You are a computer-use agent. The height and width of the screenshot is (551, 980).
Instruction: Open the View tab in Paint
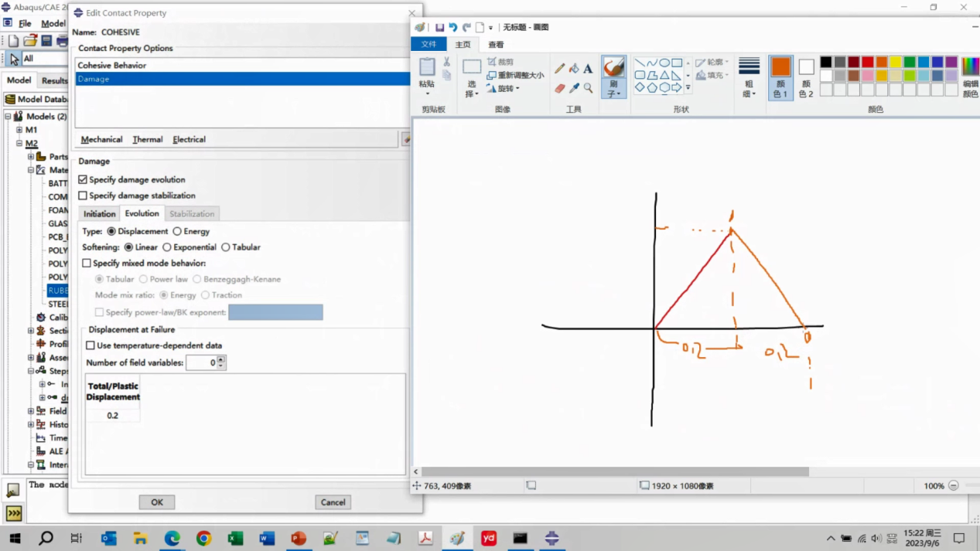496,45
